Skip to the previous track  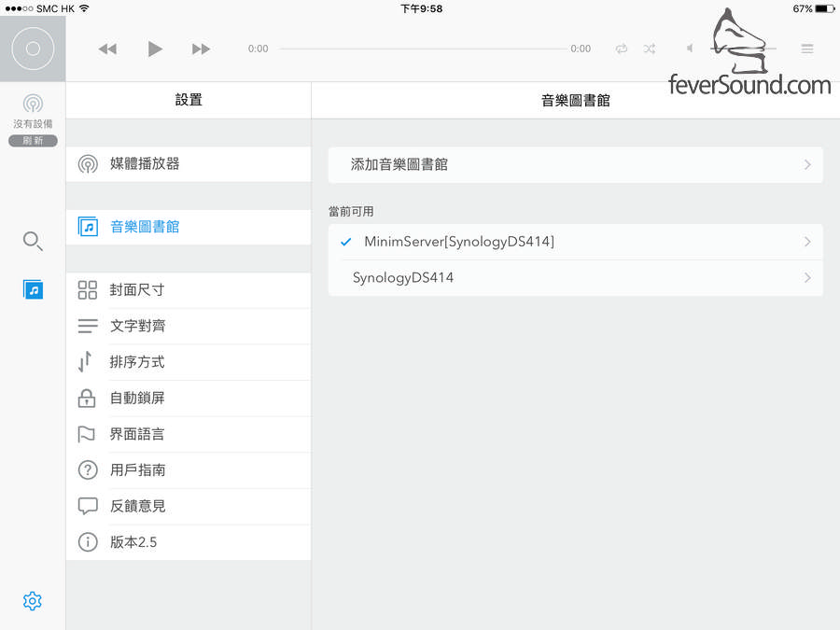107,49
